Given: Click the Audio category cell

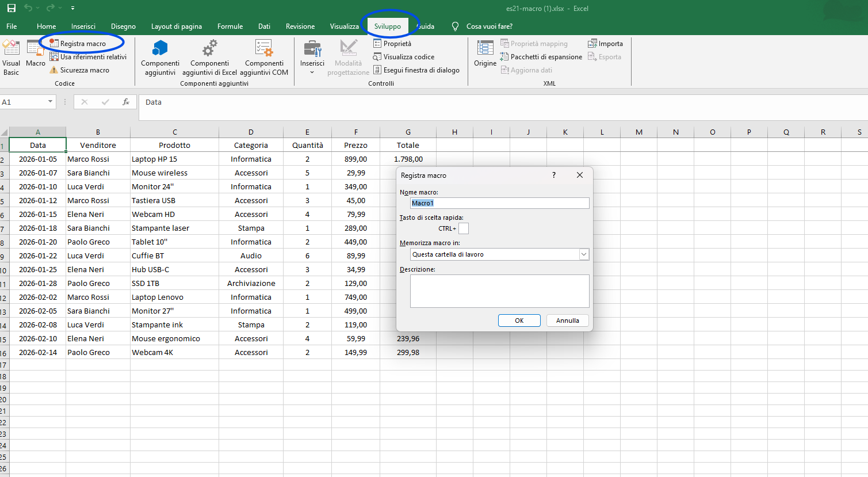Looking at the screenshot, I should coord(251,256).
